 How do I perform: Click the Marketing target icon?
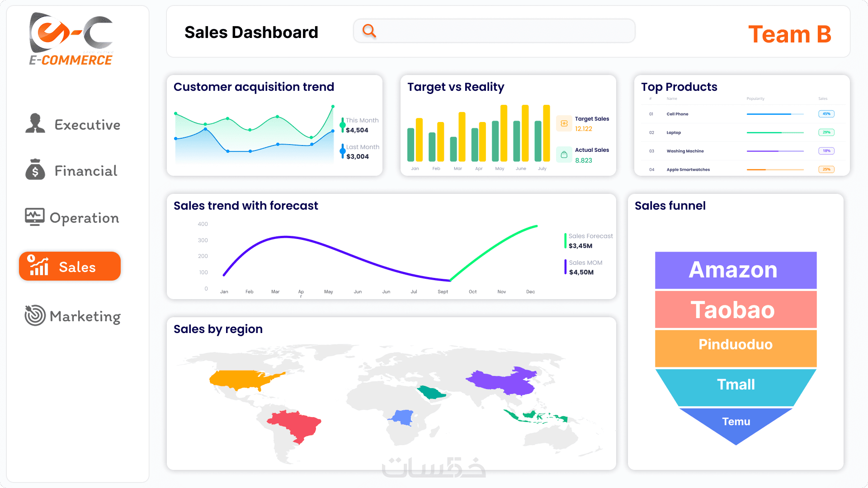(35, 315)
